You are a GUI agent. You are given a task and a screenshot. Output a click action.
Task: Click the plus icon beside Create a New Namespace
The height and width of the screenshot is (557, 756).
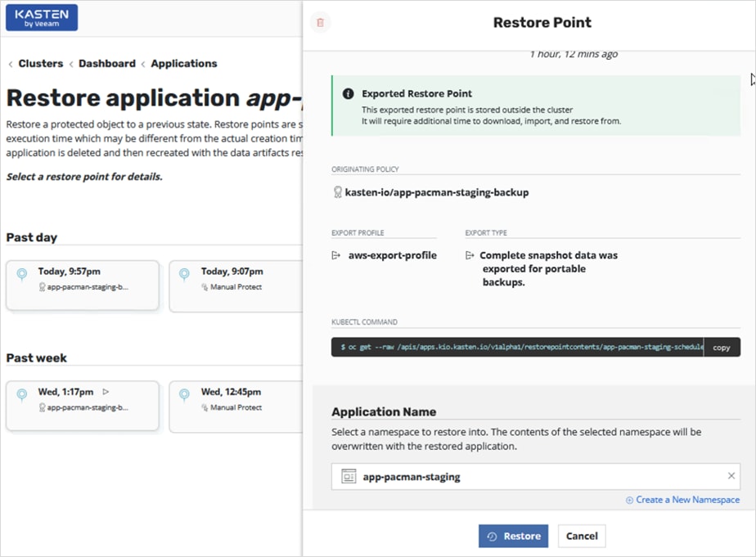pyautogui.click(x=629, y=500)
